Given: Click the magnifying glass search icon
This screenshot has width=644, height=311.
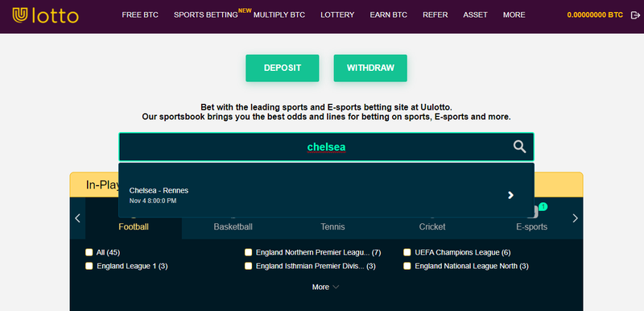Looking at the screenshot, I should tap(519, 147).
